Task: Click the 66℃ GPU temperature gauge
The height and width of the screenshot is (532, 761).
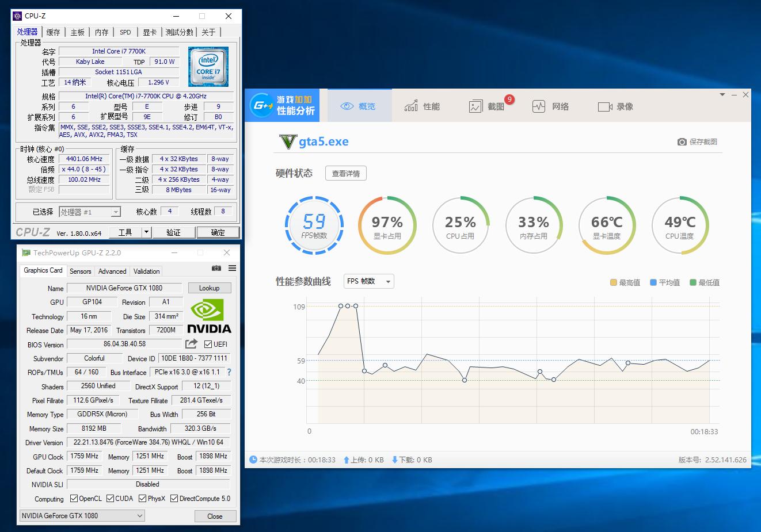Action: pyautogui.click(x=607, y=225)
